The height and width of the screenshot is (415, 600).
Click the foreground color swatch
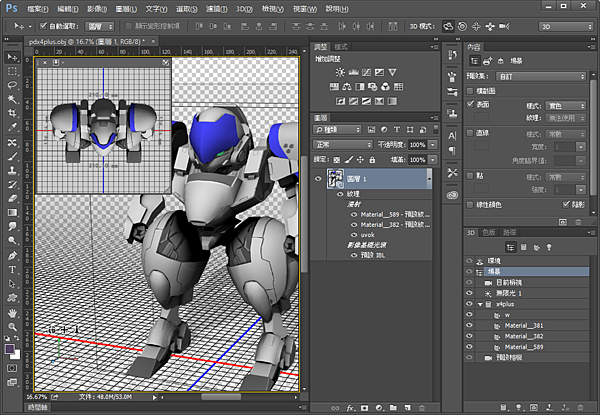[10, 349]
